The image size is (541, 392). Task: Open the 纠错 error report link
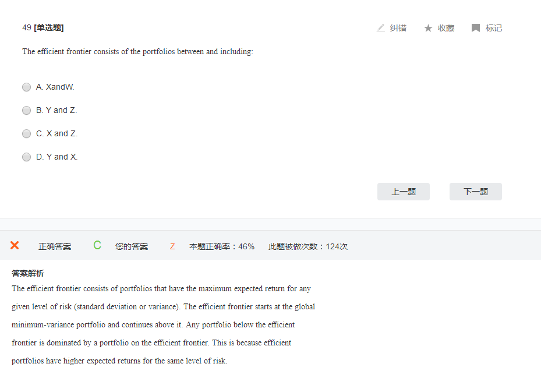(x=398, y=28)
